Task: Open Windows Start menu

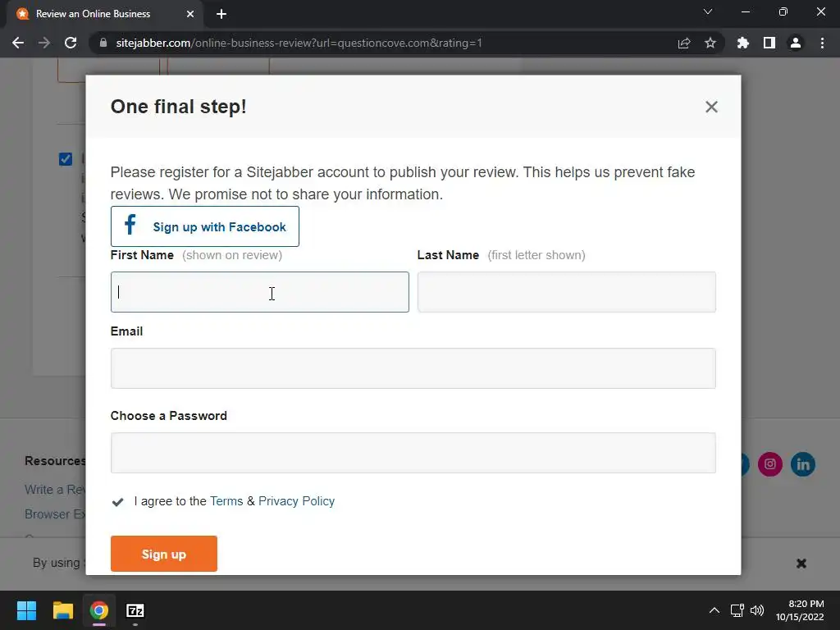Action: click(x=26, y=610)
